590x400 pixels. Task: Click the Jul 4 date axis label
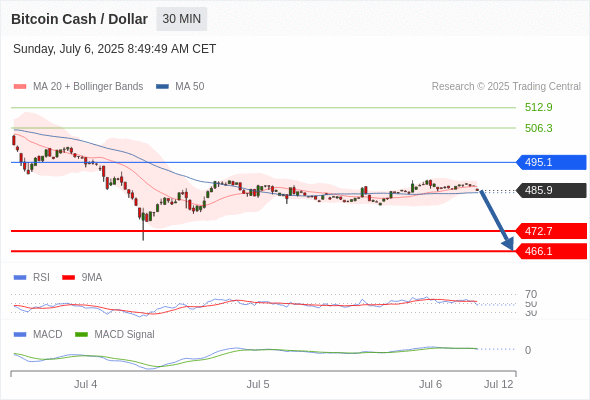click(85, 384)
